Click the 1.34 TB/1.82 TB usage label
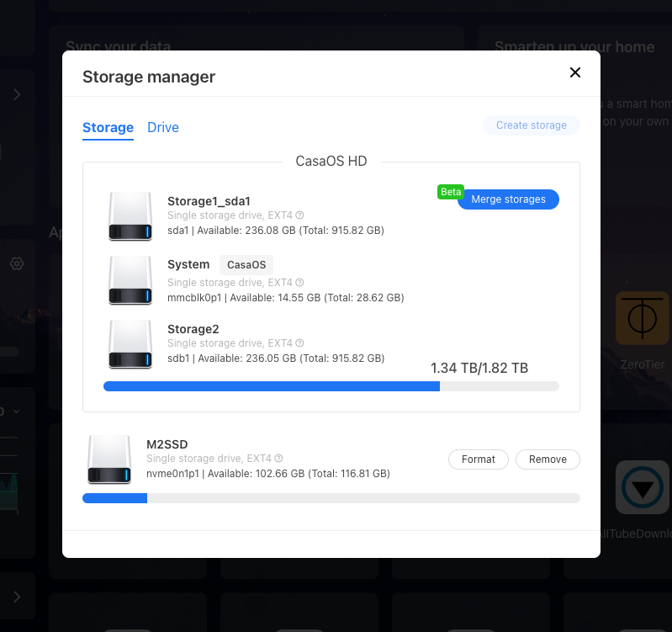 479,368
